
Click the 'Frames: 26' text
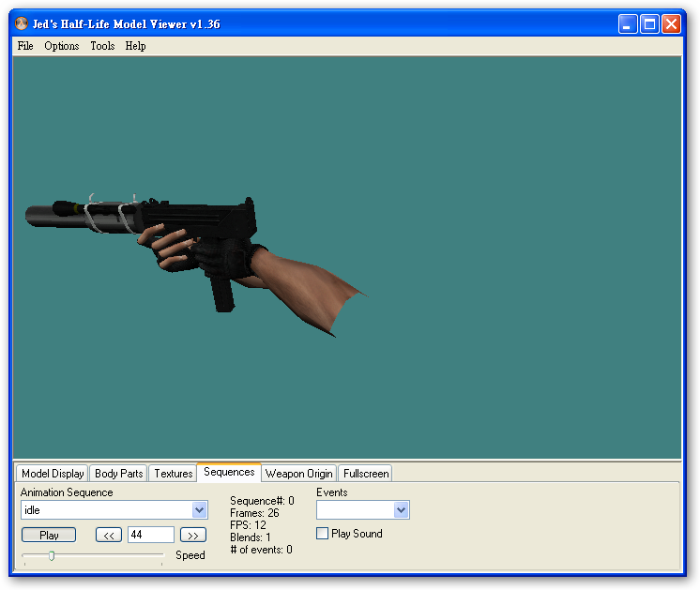254,513
